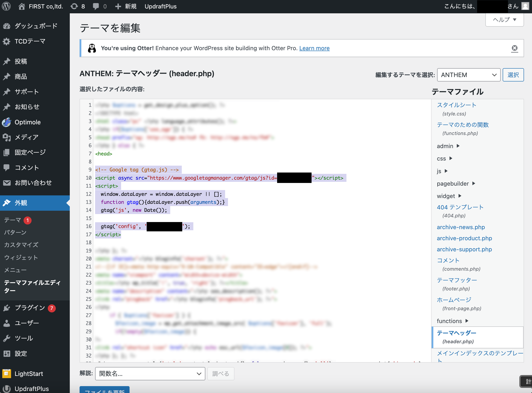532x393 pixels.
Task: Open the ANTHEM theme dropdown
Action: [x=468, y=75]
